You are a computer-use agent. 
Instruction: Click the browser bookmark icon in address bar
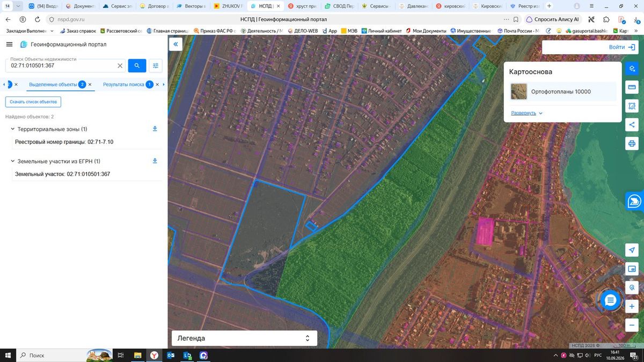pyautogui.click(x=516, y=19)
